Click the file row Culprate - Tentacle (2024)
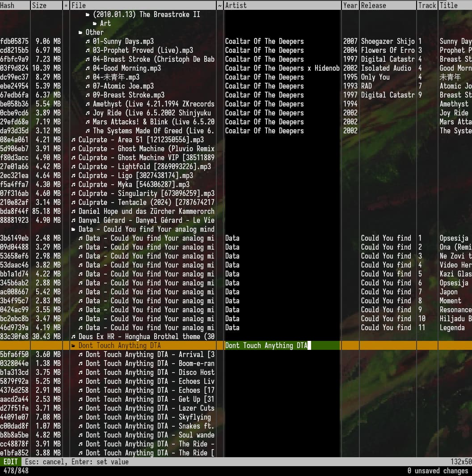The image size is (472, 476). coord(143,203)
